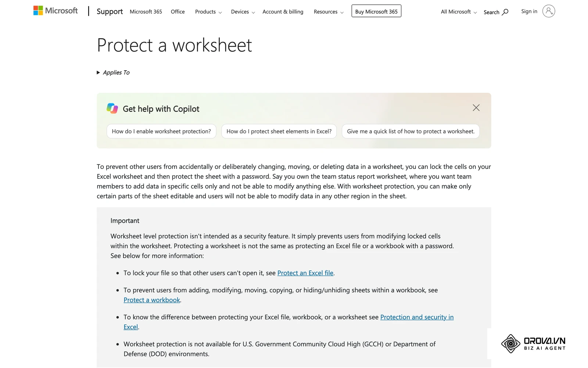Screen dimensions: 588x368
Task: Ask 'How do I enable worksheet protection?'
Action: pyautogui.click(x=161, y=131)
